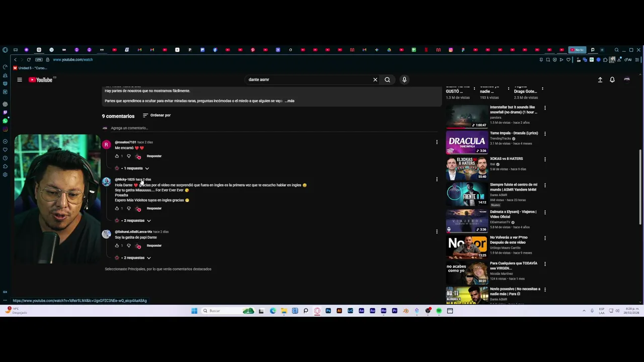Go to YouTube home via logo

(41, 79)
